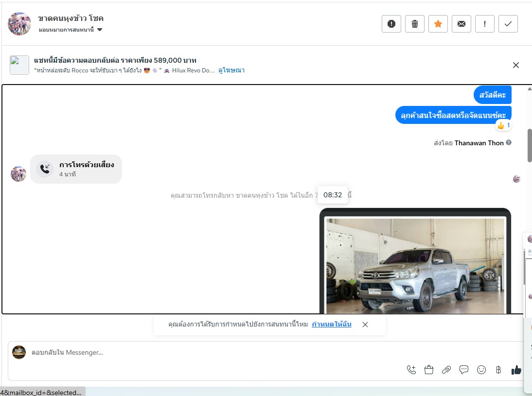Open saved replies speech bubble icon
This screenshot has width=532, height=396.
[464, 370]
